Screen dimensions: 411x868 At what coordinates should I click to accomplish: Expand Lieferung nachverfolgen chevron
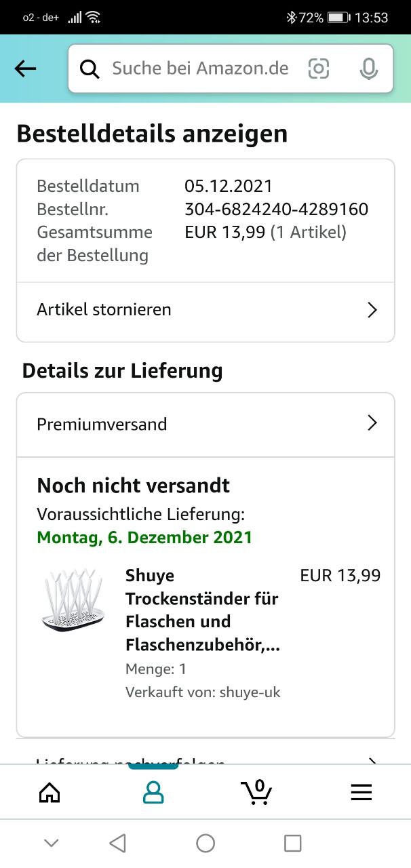coord(372,760)
